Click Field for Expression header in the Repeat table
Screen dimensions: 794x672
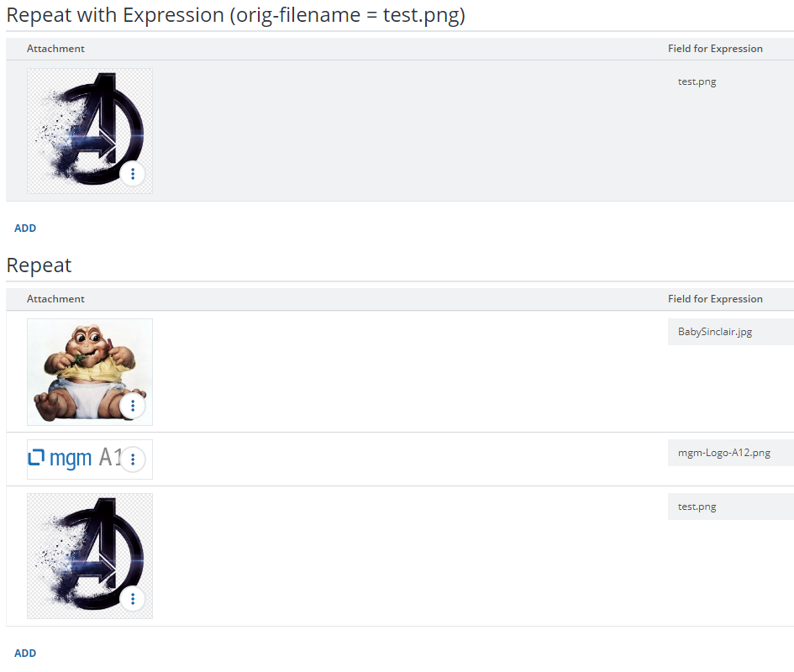pyautogui.click(x=715, y=299)
